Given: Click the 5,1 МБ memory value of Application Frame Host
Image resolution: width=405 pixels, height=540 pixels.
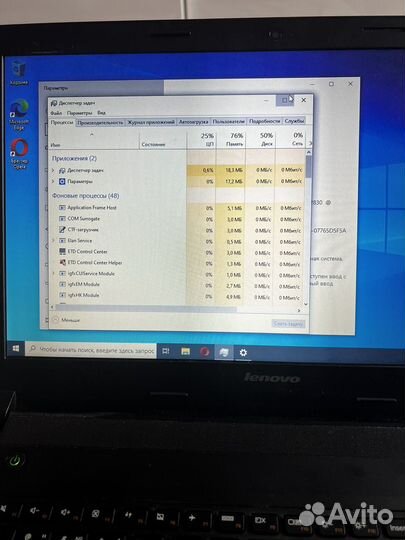Looking at the screenshot, I should tap(235, 208).
